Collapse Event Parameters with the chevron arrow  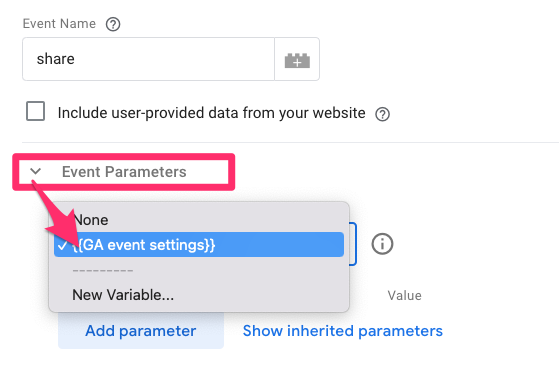click(36, 171)
